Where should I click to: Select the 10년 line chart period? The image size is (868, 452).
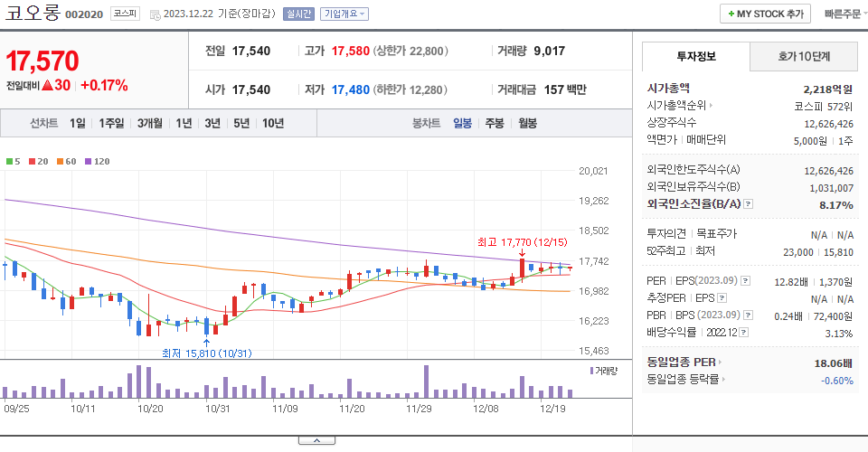tap(273, 123)
